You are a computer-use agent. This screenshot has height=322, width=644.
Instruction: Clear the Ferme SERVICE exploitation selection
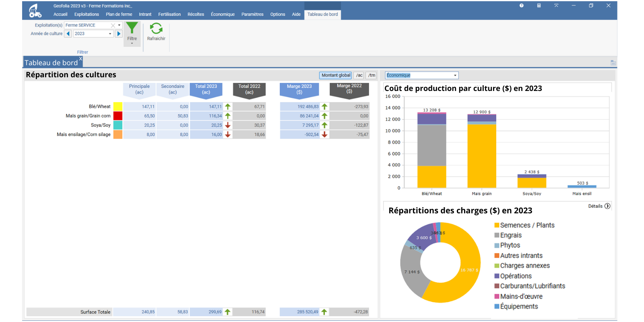[113, 25]
